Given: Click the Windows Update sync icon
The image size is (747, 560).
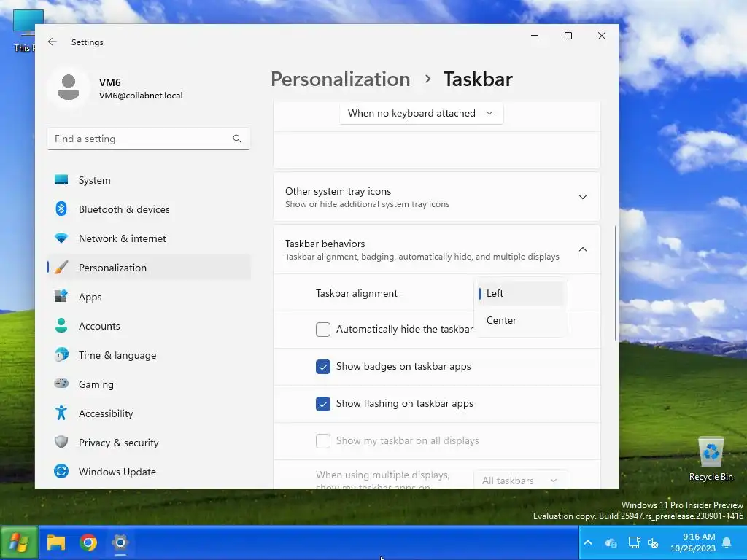Looking at the screenshot, I should (x=61, y=472).
